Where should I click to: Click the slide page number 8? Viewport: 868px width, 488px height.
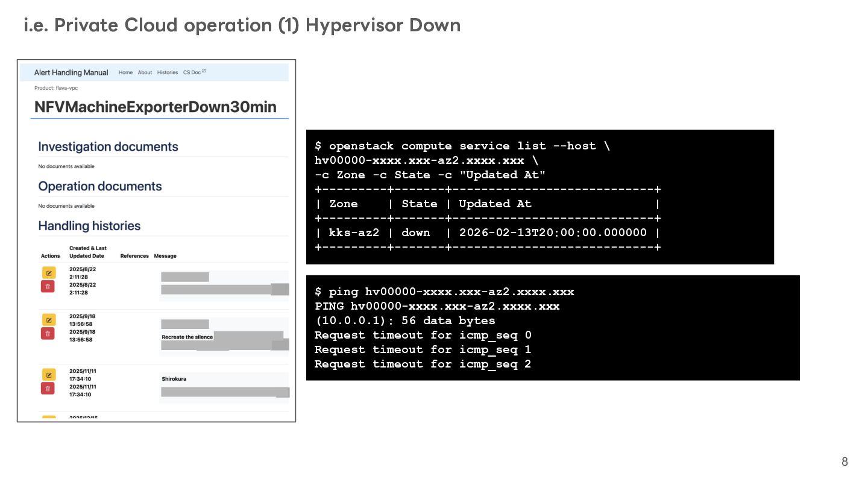[844, 462]
